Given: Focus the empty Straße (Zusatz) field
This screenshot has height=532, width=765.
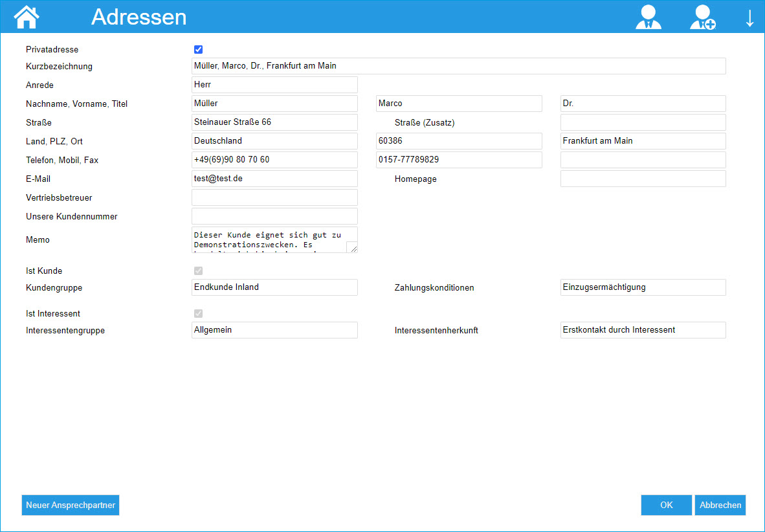Looking at the screenshot, I should coord(643,122).
